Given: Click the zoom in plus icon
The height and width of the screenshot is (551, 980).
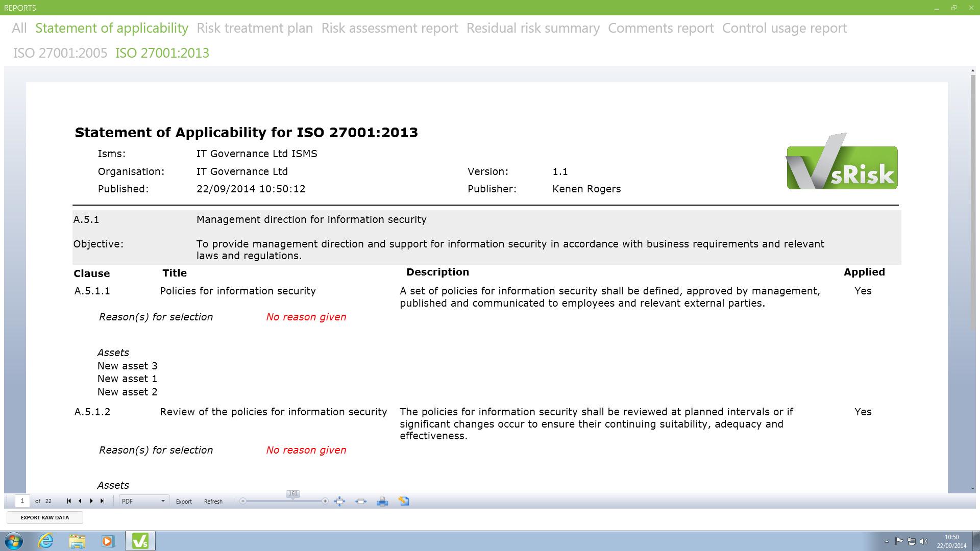Looking at the screenshot, I should 325,501.
